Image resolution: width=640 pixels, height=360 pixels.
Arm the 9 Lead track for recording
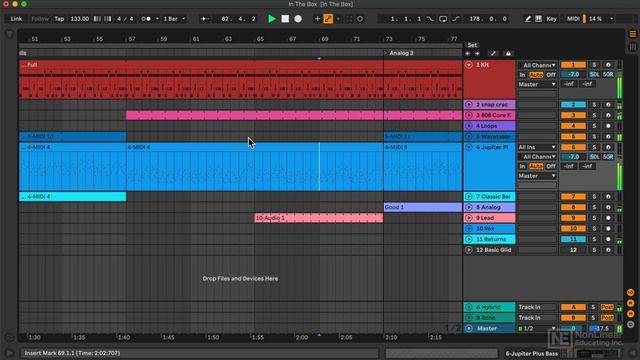608,218
